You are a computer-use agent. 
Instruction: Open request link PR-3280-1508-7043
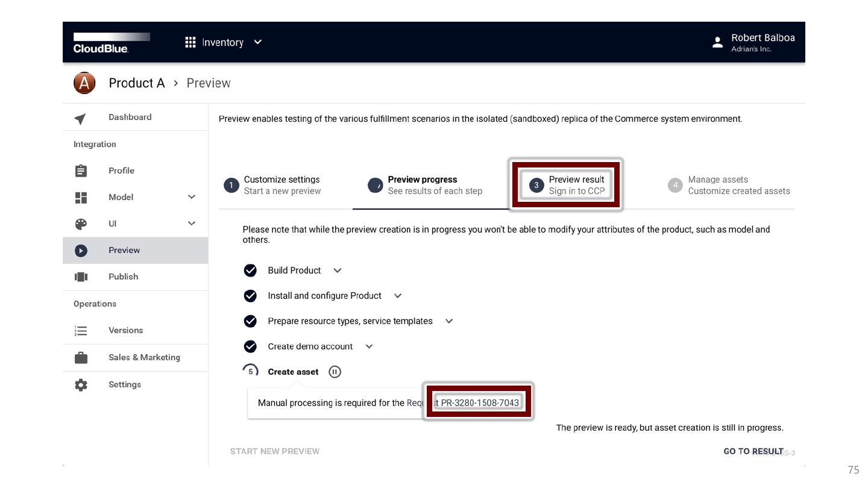tap(479, 403)
